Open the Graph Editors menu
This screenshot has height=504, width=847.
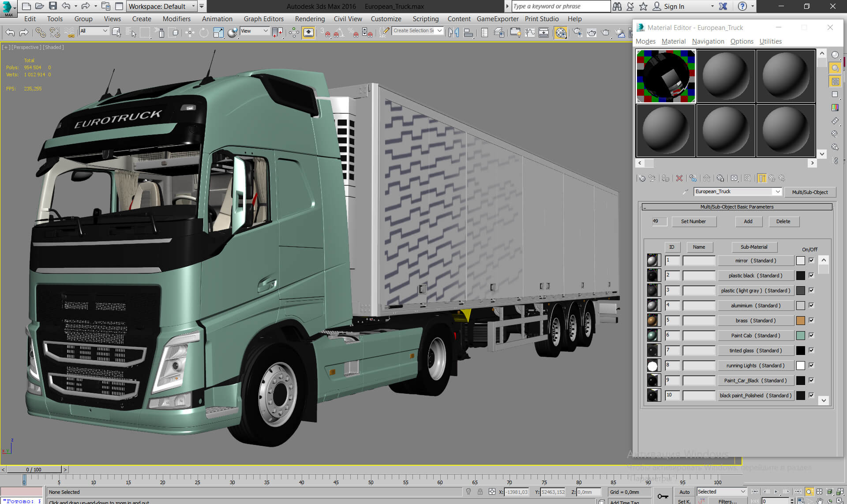point(263,19)
